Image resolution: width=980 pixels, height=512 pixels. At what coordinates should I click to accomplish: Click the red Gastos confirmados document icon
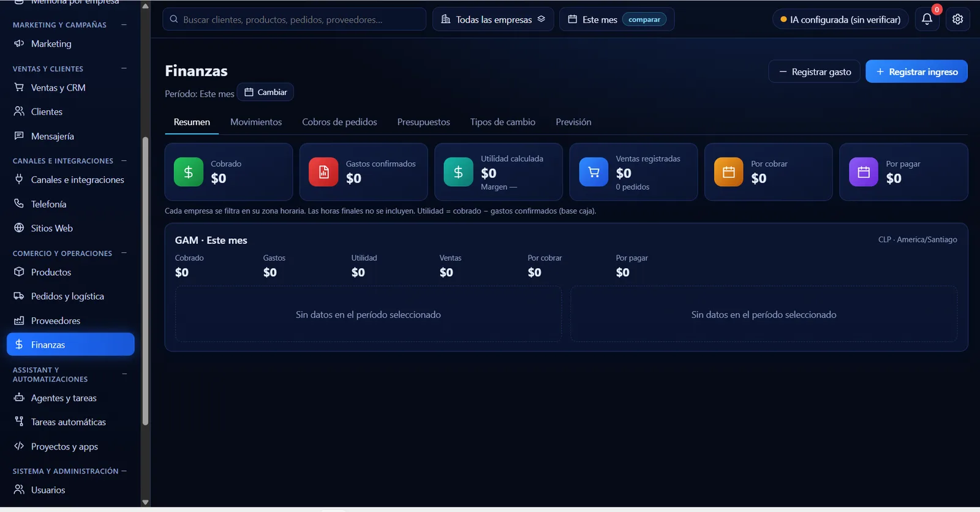coord(323,172)
